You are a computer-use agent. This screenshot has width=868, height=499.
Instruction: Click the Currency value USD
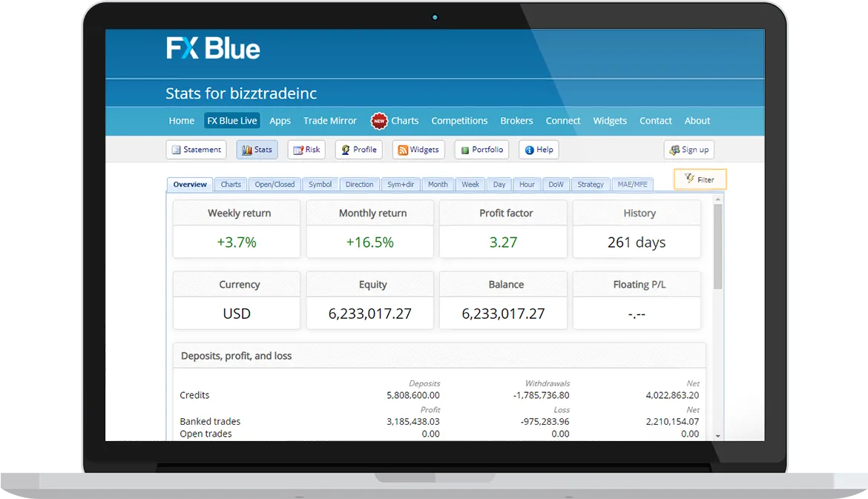pyautogui.click(x=237, y=314)
